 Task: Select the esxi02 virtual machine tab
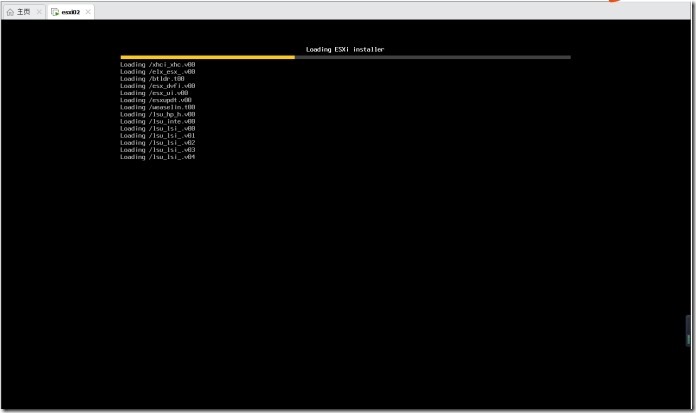[71, 12]
